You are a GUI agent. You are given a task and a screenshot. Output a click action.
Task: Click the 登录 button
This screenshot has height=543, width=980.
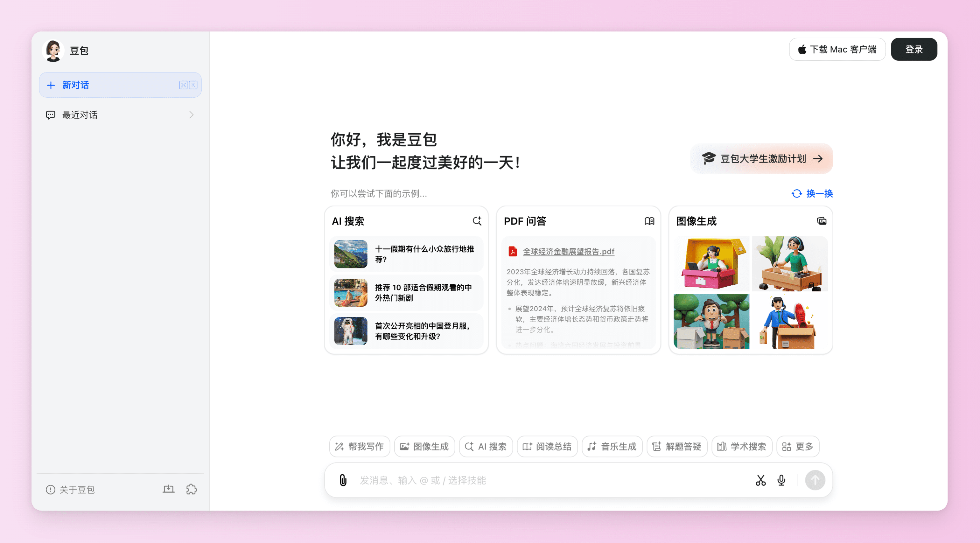(913, 49)
